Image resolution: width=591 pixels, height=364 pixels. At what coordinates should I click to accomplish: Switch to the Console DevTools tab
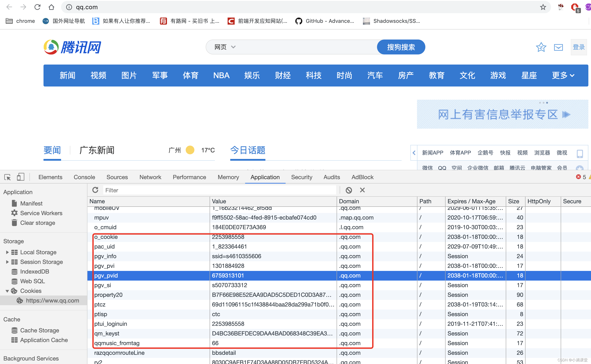click(x=84, y=177)
